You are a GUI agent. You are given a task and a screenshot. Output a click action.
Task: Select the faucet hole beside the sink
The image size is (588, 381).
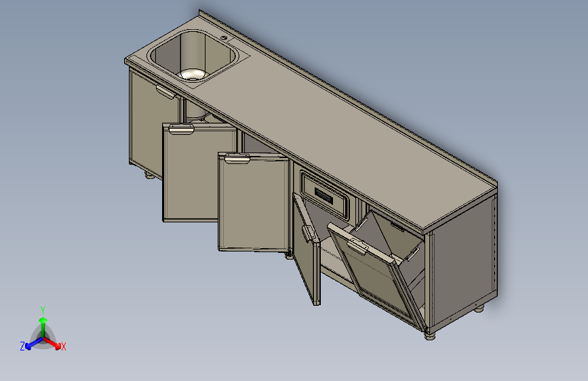tap(224, 37)
